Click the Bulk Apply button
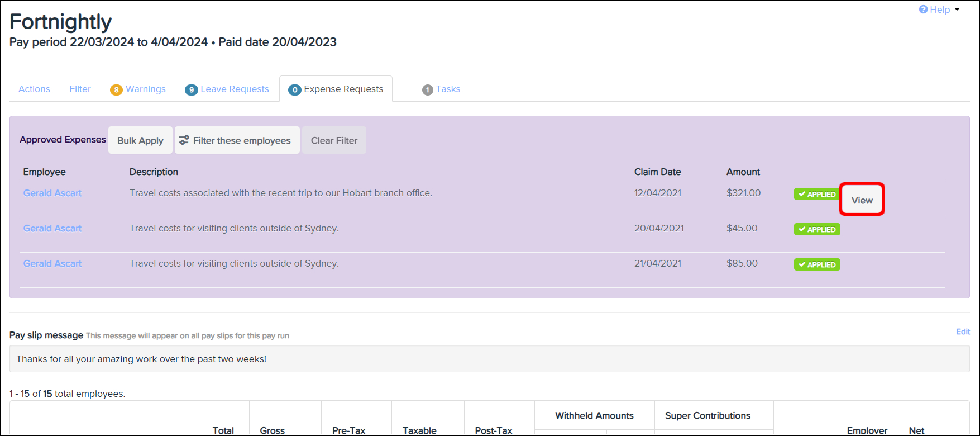The width and height of the screenshot is (980, 436). [x=140, y=140]
